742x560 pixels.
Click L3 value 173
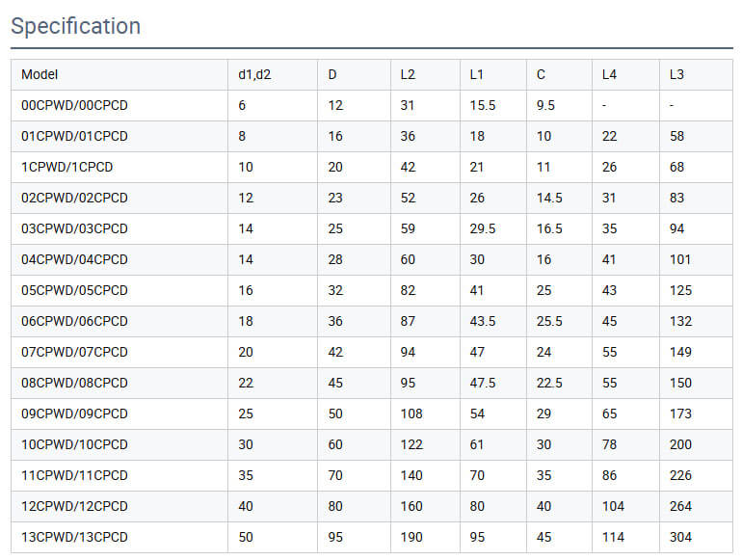tap(680, 413)
